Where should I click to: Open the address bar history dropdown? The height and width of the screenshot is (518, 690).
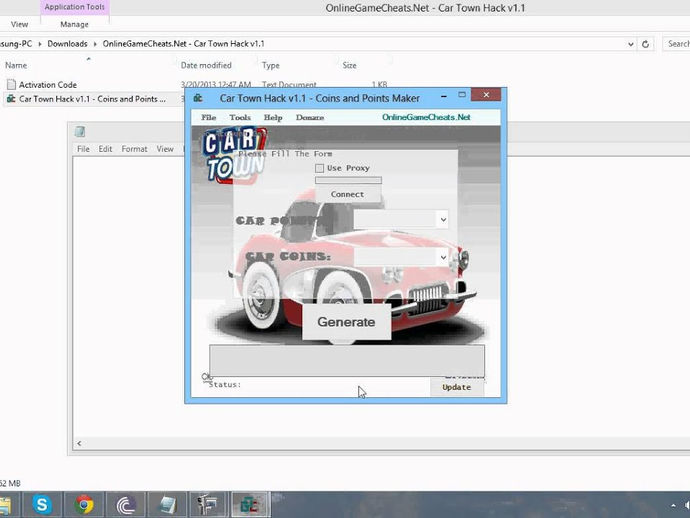[631, 44]
